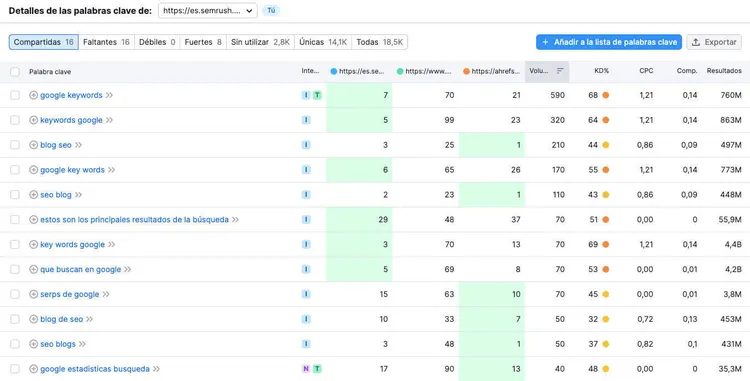The height and width of the screenshot is (381, 750).
Task: Click the ahrefs competitor column header
Action: (491, 71)
